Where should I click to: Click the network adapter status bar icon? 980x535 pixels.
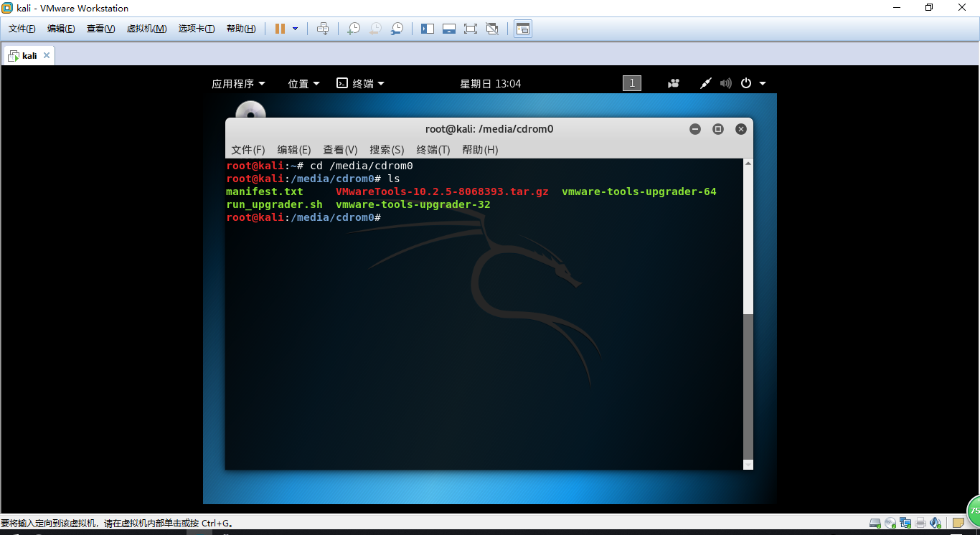(x=906, y=524)
